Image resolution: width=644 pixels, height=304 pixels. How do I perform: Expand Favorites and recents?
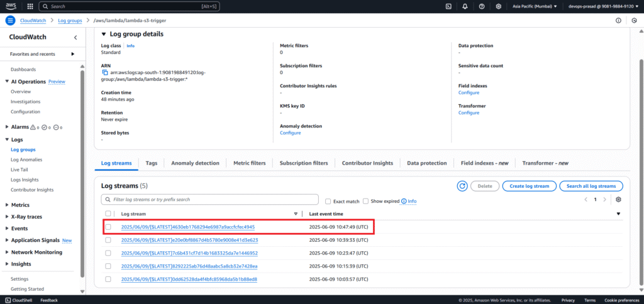click(x=73, y=54)
